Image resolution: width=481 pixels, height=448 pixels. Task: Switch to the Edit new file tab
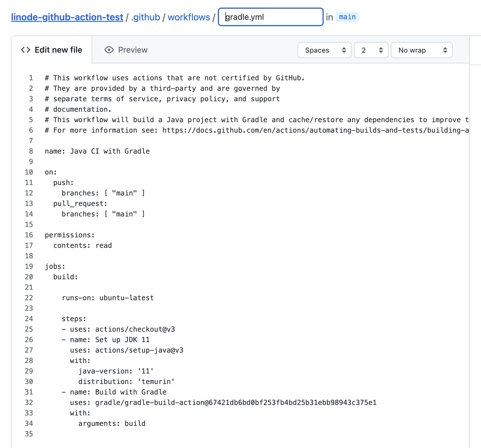pos(52,50)
